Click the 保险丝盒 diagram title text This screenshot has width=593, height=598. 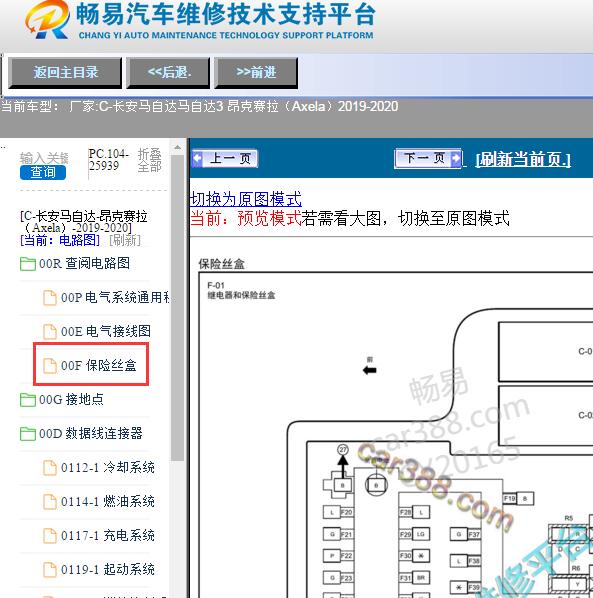(222, 264)
